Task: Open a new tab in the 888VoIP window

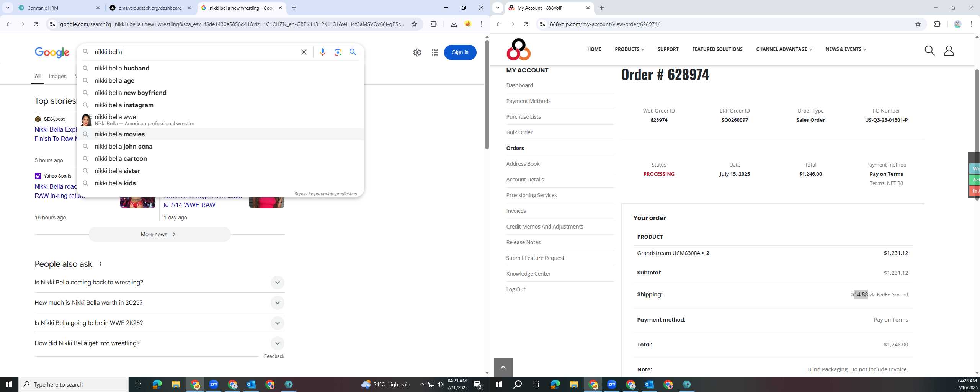Action: click(601, 8)
